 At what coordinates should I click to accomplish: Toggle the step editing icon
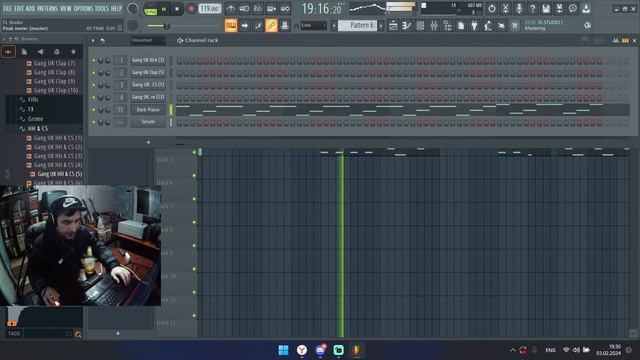(x=258, y=26)
